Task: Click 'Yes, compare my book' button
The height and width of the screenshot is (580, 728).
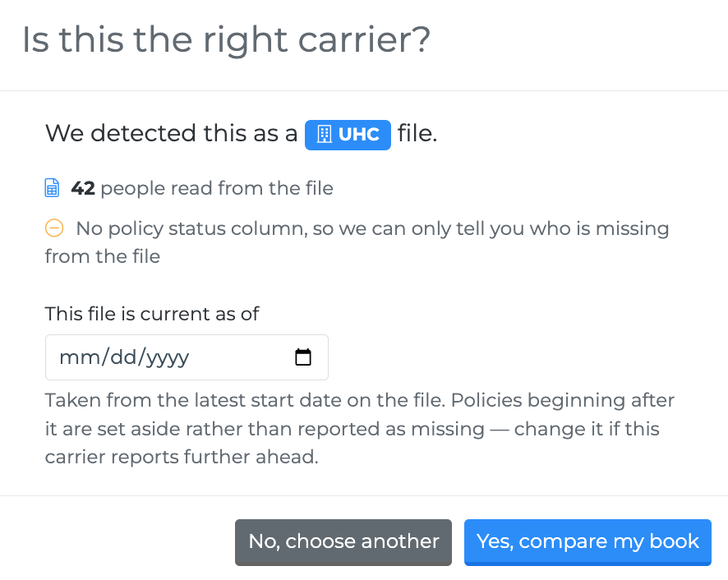Action: (x=587, y=542)
